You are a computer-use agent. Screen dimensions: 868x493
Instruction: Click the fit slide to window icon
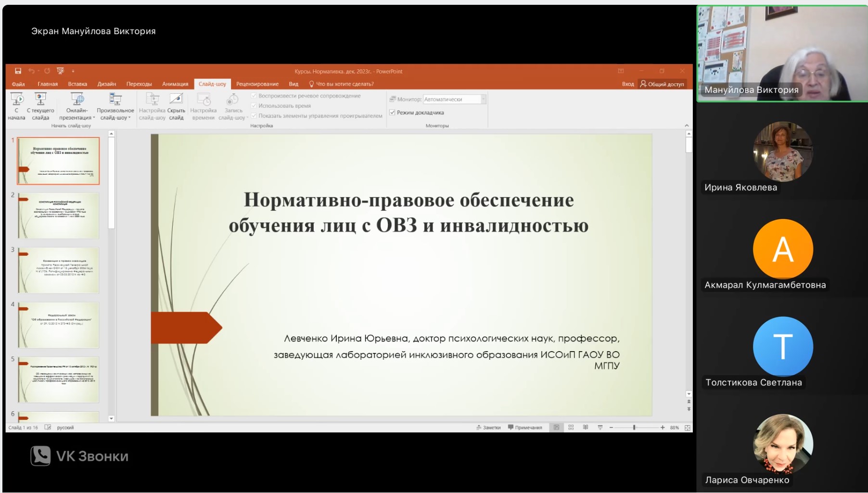(x=688, y=428)
